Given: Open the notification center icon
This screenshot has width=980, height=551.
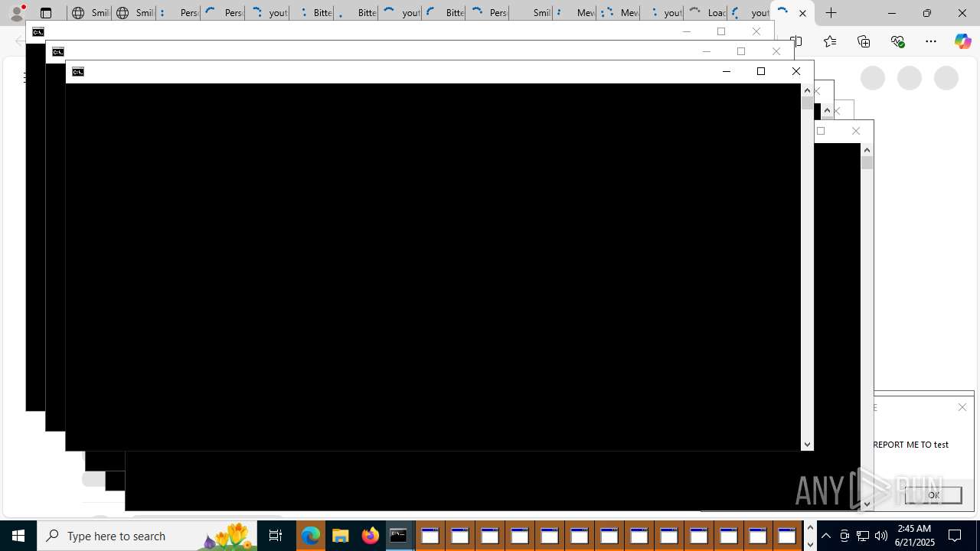Looking at the screenshot, I should click(x=955, y=536).
